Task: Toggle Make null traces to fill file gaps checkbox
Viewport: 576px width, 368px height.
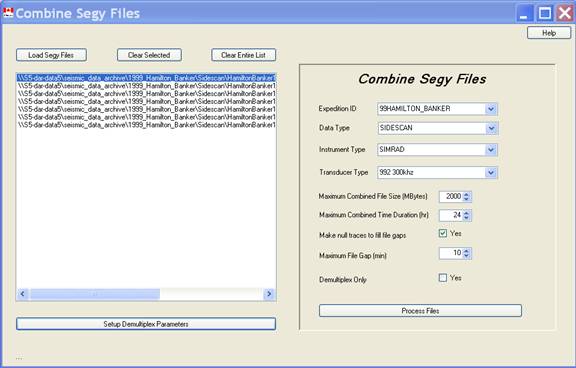Action: tap(443, 233)
